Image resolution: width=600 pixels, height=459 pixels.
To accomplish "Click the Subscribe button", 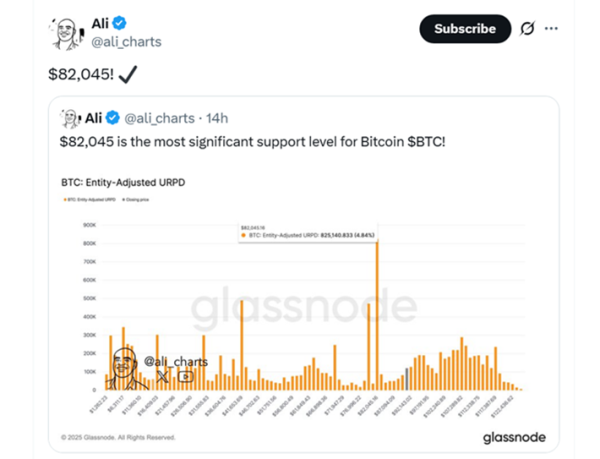I will [x=464, y=29].
